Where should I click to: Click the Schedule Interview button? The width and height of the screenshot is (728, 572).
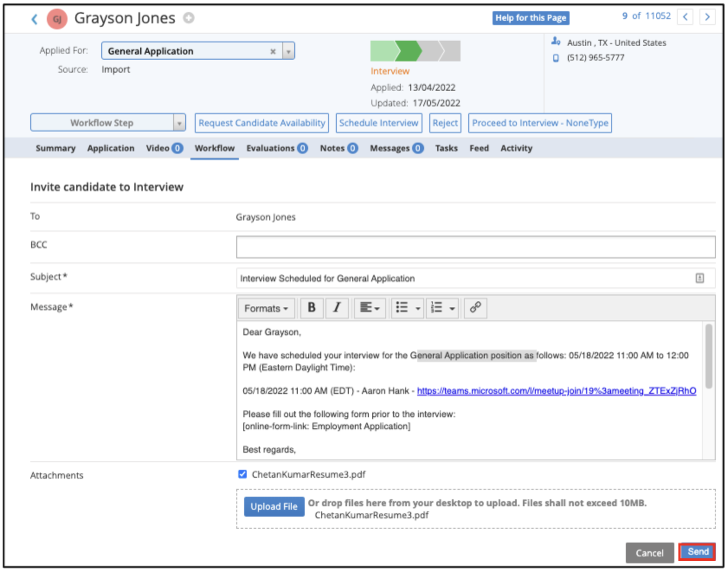[379, 123]
